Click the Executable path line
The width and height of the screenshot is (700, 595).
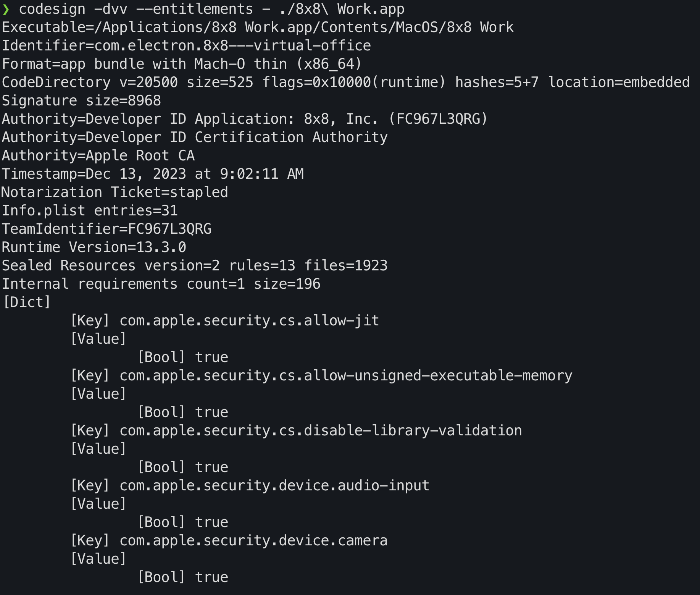[x=258, y=27]
